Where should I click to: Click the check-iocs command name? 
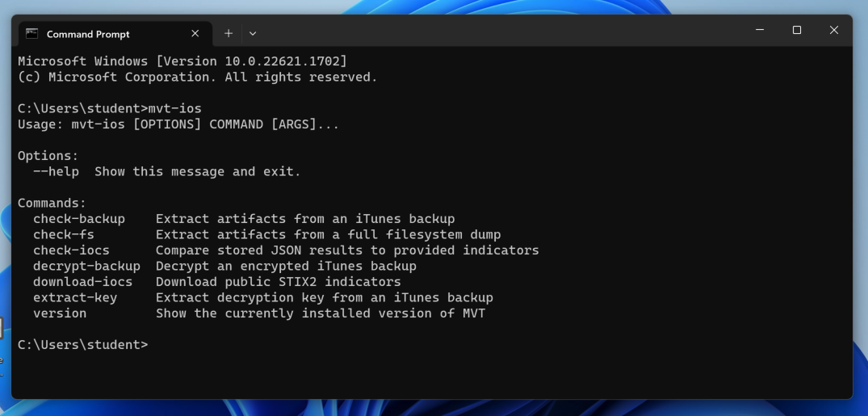[x=71, y=250]
